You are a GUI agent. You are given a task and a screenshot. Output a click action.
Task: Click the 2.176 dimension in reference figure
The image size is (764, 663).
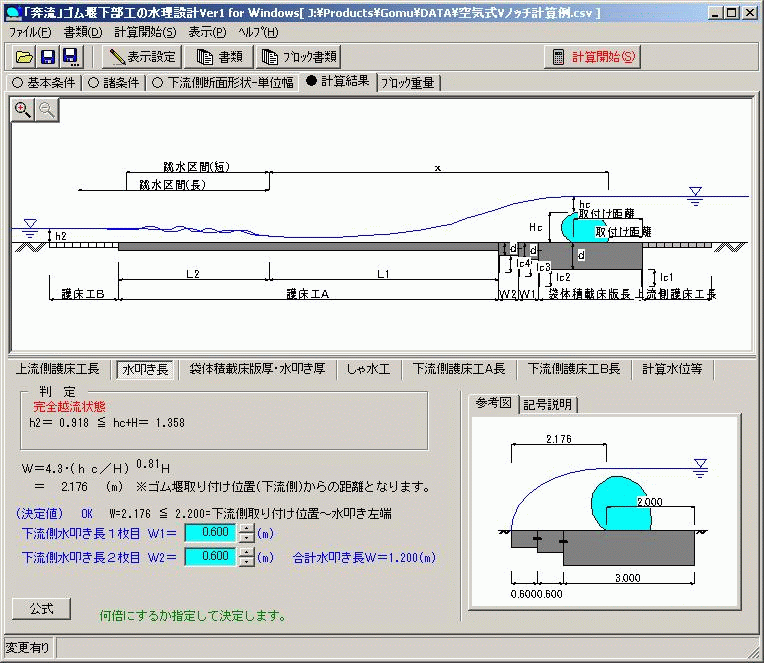coord(558,439)
